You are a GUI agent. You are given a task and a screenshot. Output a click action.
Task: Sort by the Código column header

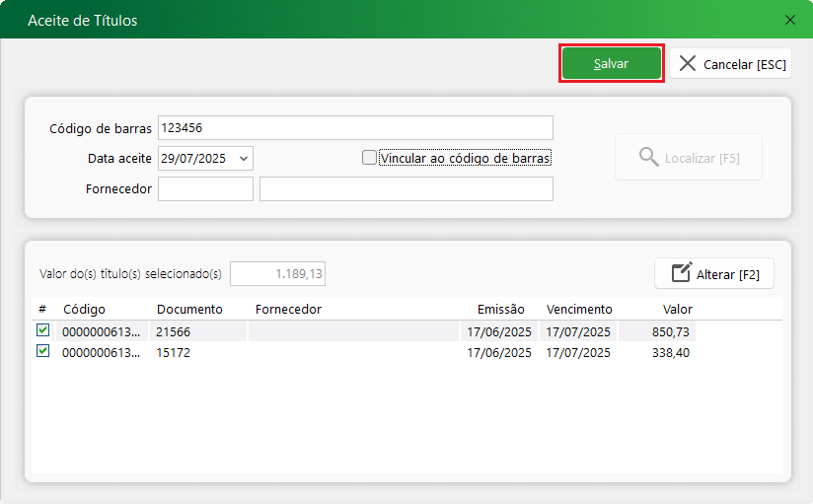pyautogui.click(x=84, y=309)
